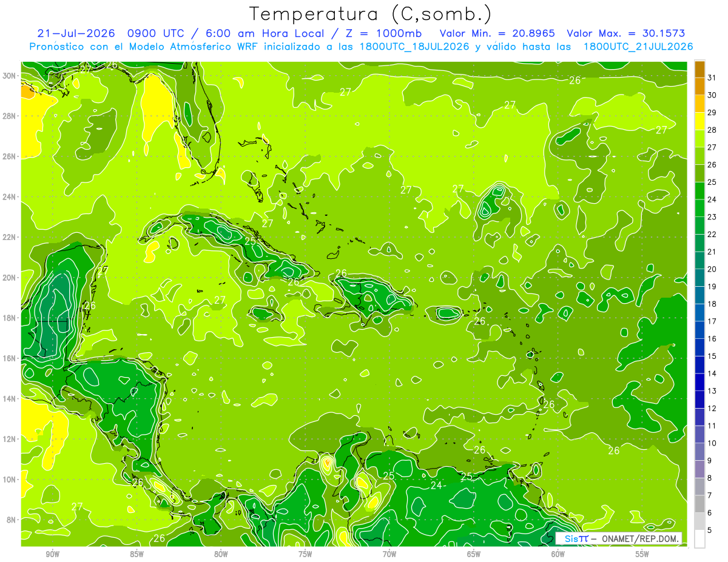Viewport: 728px width, 562px height.
Task: Click the 26N latitude axis label
Action: click(9, 156)
